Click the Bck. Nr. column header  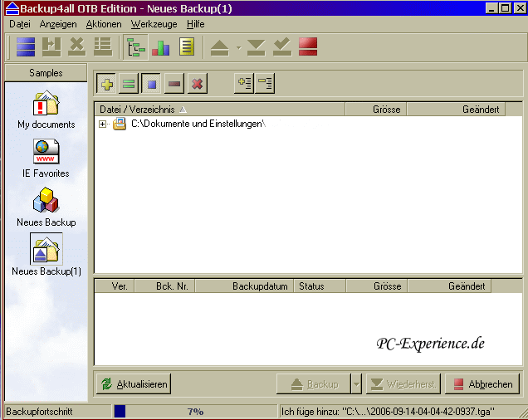[x=164, y=286]
